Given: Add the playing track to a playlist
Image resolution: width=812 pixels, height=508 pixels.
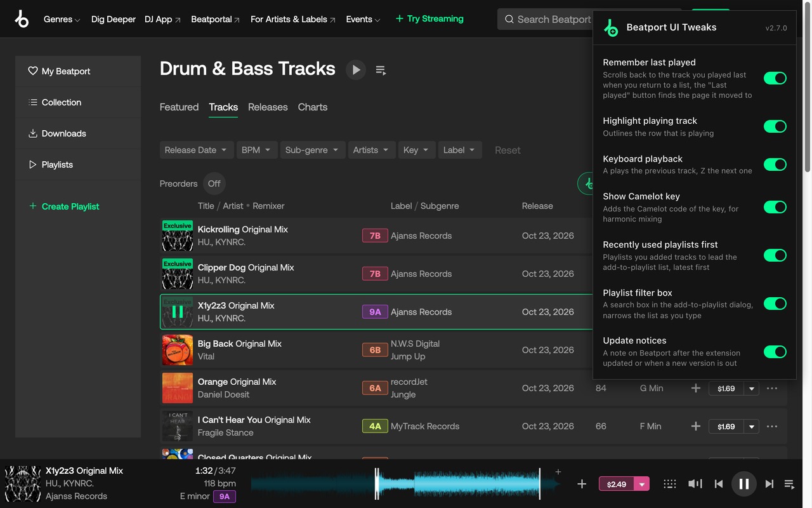Looking at the screenshot, I should coord(582,484).
